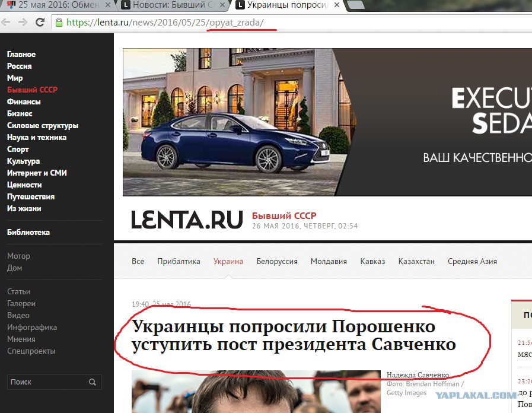Viewport: 532px width, 413px height.
Task: Click the LENTA.RU logo
Action: click(x=187, y=220)
